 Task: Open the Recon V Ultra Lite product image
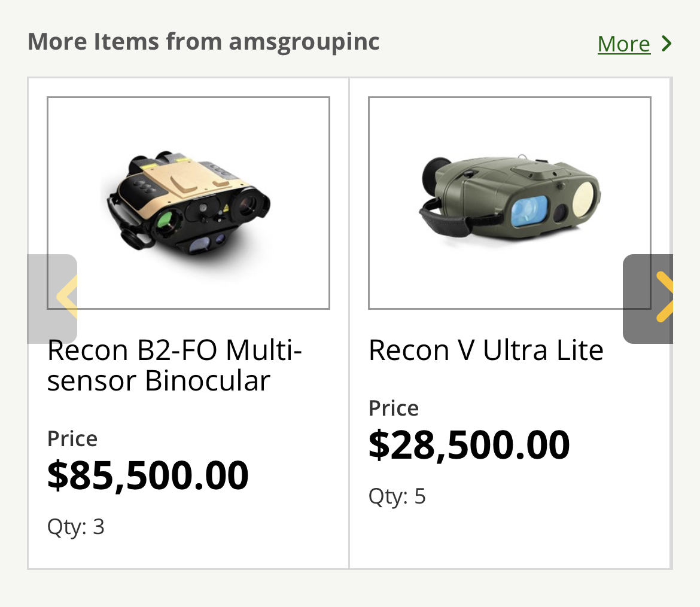[509, 203]
